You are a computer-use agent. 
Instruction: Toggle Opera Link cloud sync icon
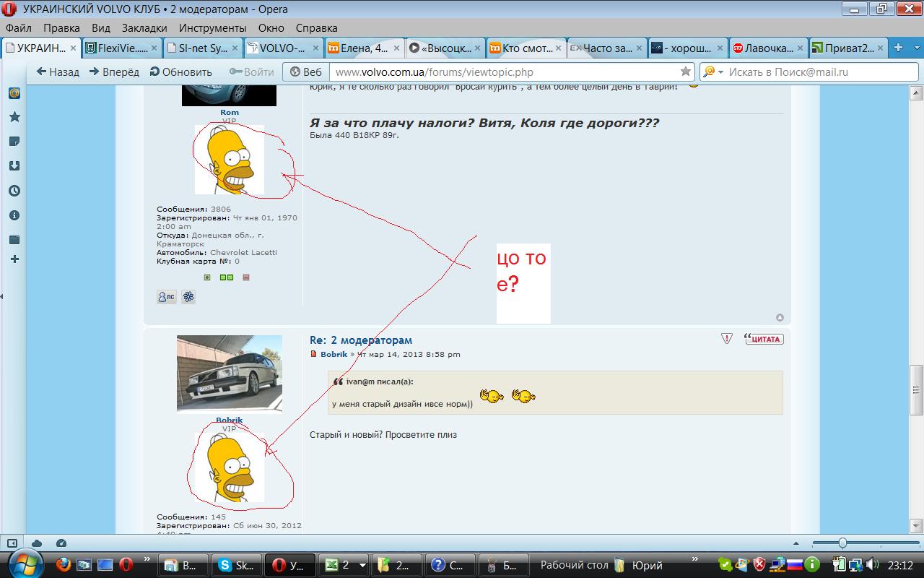coord(37,543)
